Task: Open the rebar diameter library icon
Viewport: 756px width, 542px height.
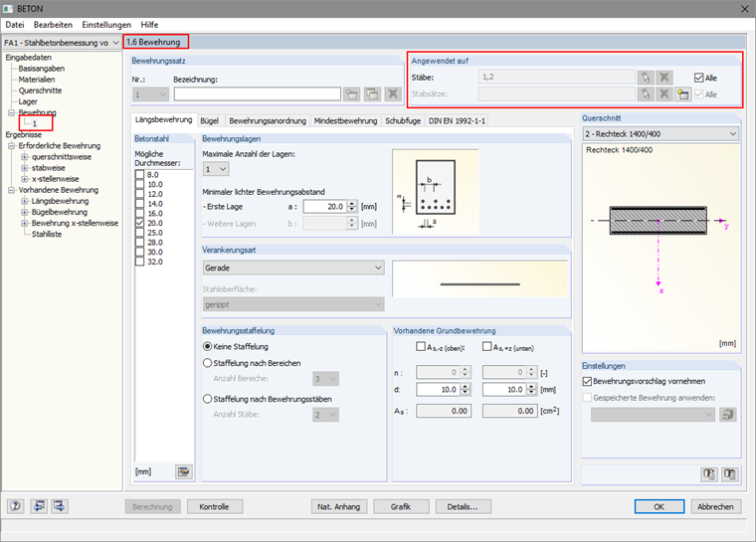Action: (x=183, y=471)
